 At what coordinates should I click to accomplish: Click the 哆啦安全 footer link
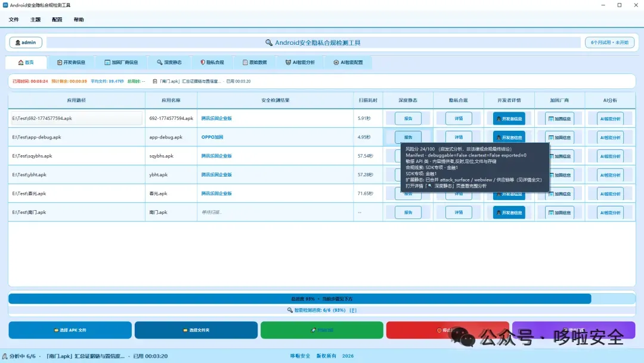pos(300,356)
